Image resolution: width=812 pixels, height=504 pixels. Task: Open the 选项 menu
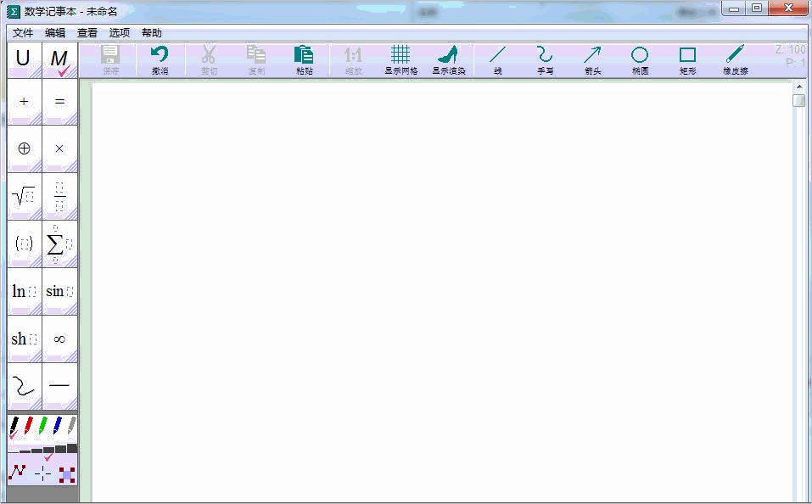(x=119, y=33)
